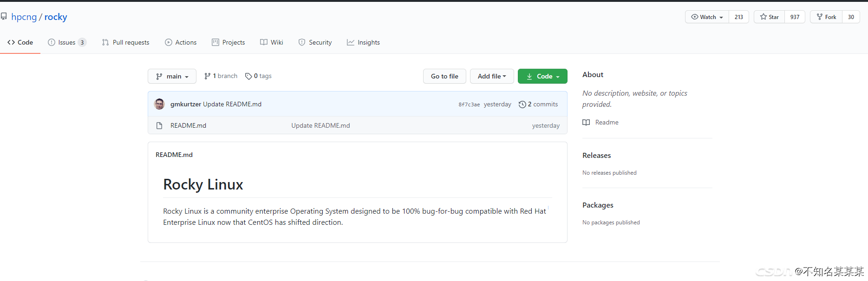The width and height of the screenshot is (868, 281).
Task: Click the README.md preview header
Action: coord(174,155)
